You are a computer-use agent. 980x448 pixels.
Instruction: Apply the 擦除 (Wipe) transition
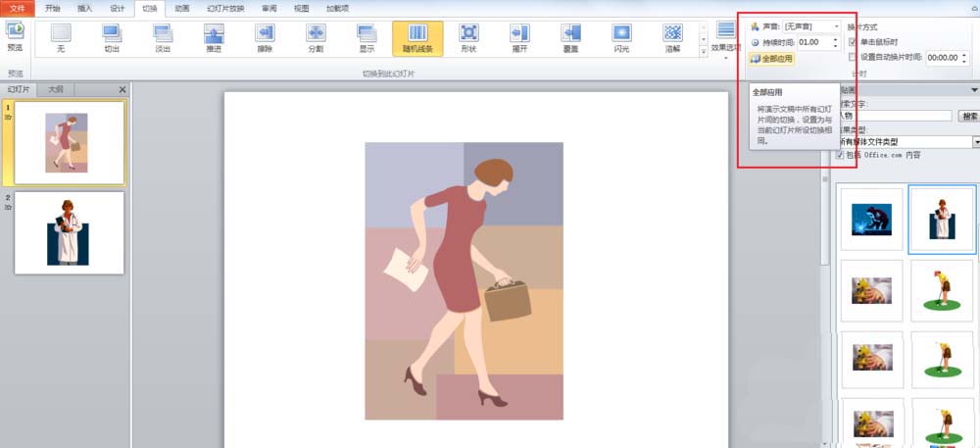[265, 38]
